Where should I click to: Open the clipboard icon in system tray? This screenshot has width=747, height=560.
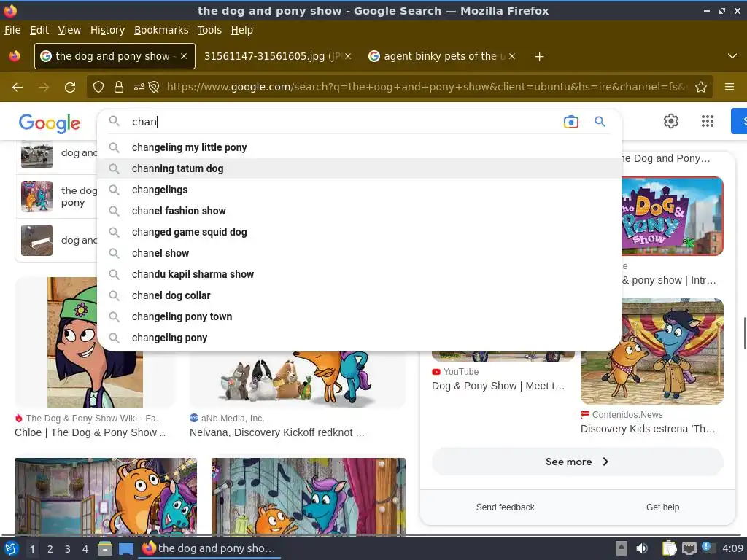[x=670, y=548]
